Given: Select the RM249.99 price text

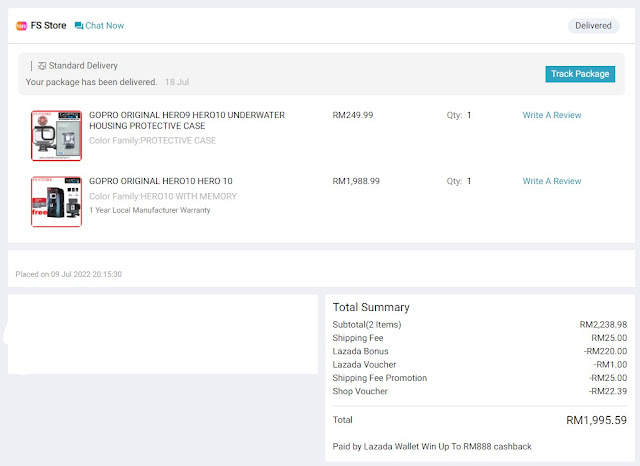Looking at the screenshot, I should point(353,115).
